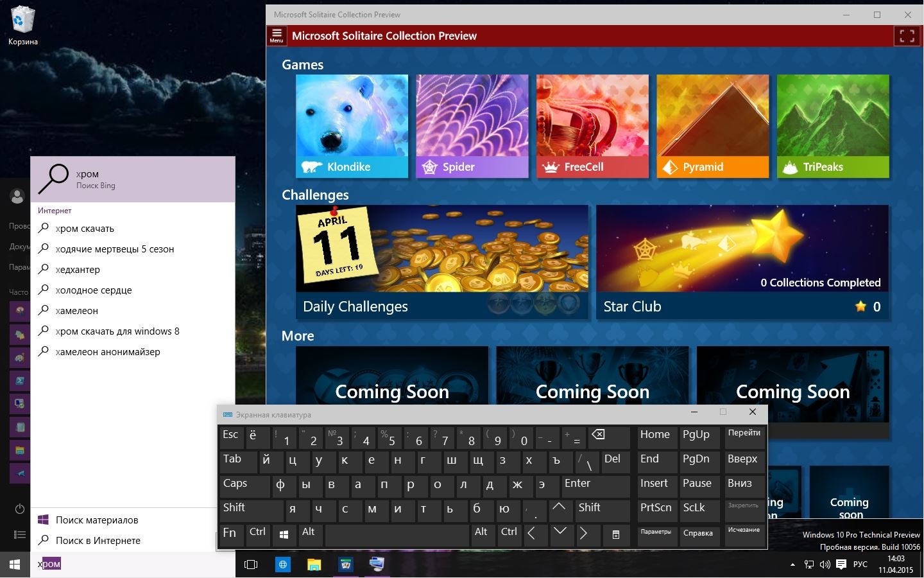Viewport: 924px width, 578px height.
Task: Select the suggestion хром скачать для windows 8
Action: coord(133,331)
